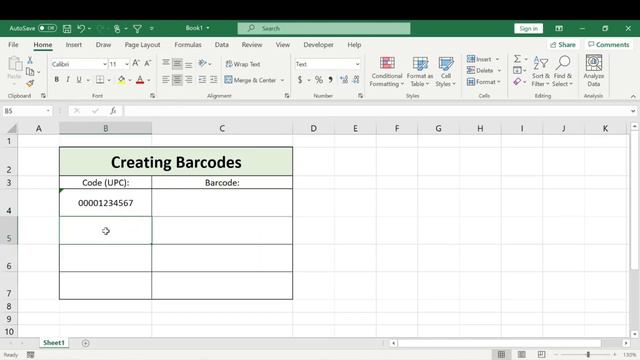
Task: Click the Comments button
Action: (x=609, y=44)
